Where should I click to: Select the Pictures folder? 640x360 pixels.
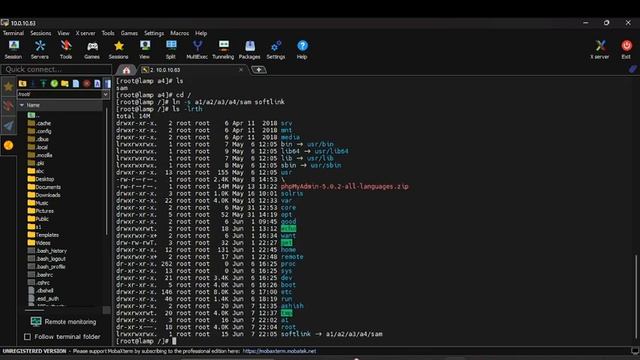(40, 211)
